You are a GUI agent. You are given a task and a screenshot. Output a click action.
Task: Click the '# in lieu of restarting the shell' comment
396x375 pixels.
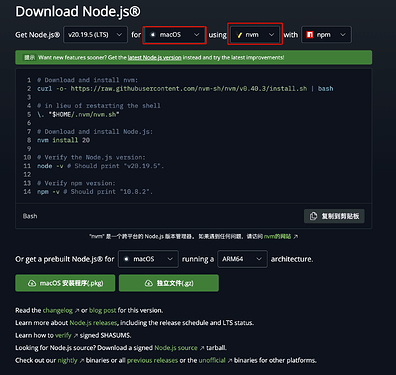(x=99, y=106)
